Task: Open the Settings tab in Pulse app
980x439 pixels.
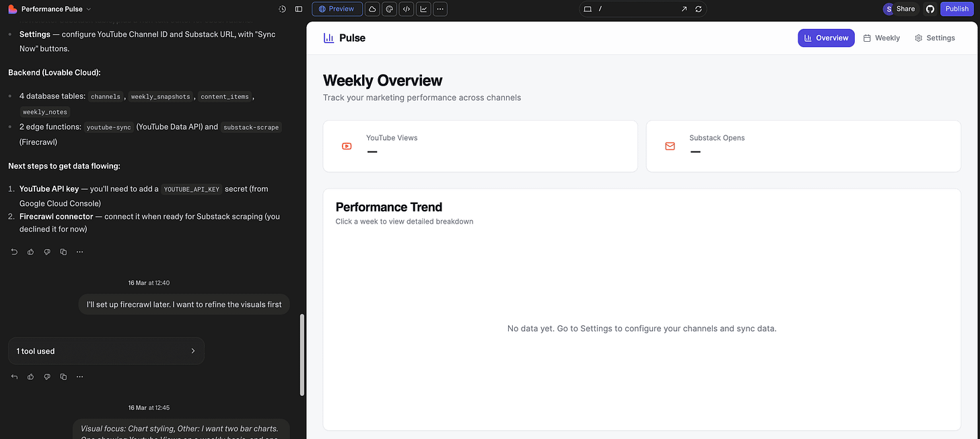Action: tap(934, 38)
